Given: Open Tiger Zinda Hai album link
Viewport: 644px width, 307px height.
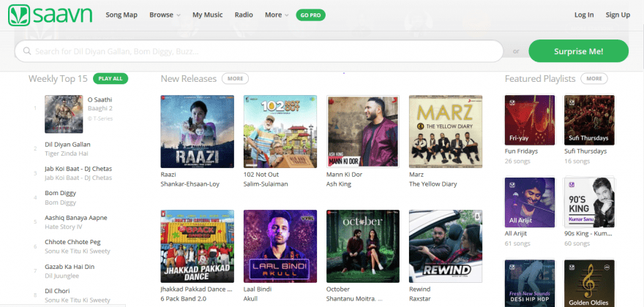Looking at the screenshot, I should coord(67,153).
